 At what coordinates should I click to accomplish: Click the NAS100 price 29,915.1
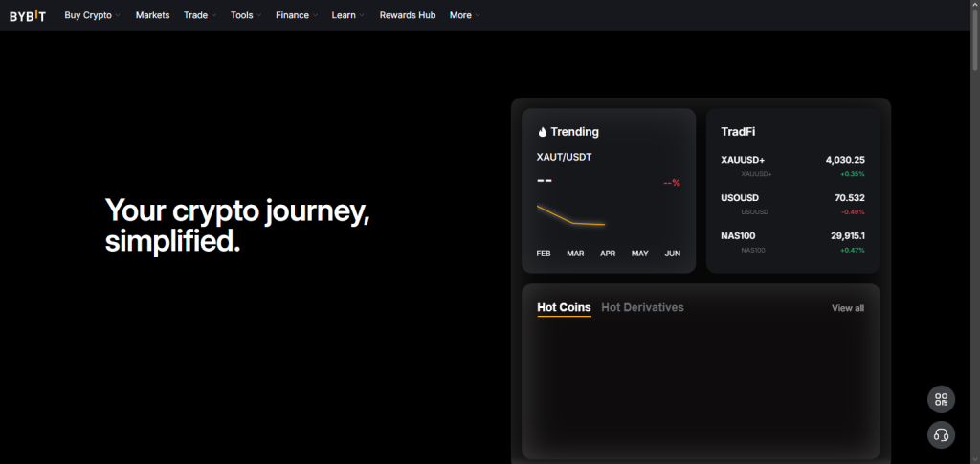click(848, 236)
